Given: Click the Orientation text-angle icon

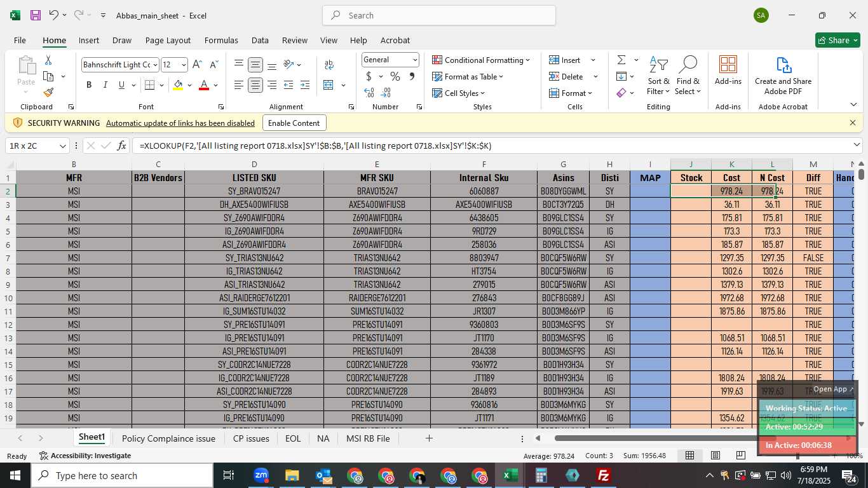Looking at the screenshot, I should click(x=288, y=65).
